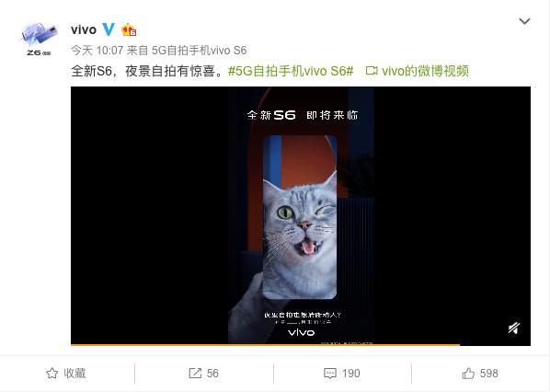Click the blue verified V badge
The image size is (550, 392).
tap(109, 29)
